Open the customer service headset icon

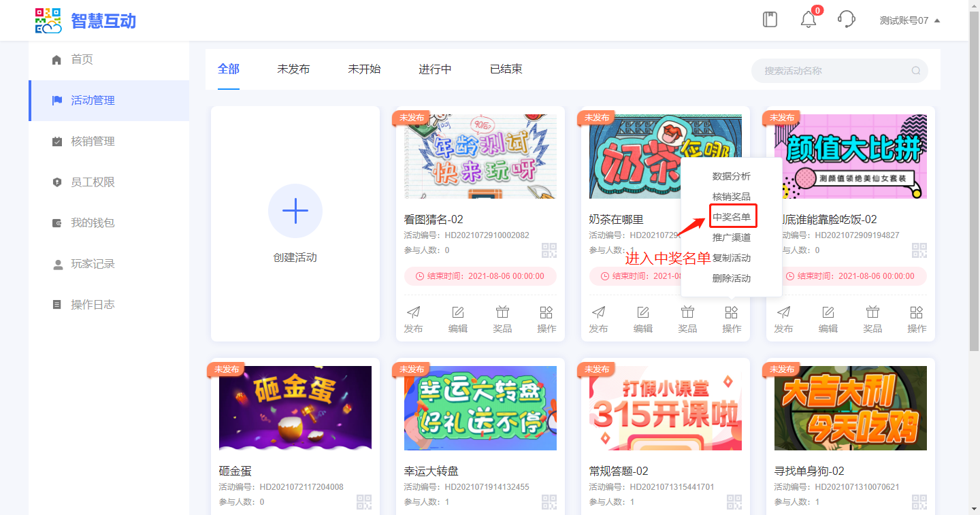pos(846,20)
